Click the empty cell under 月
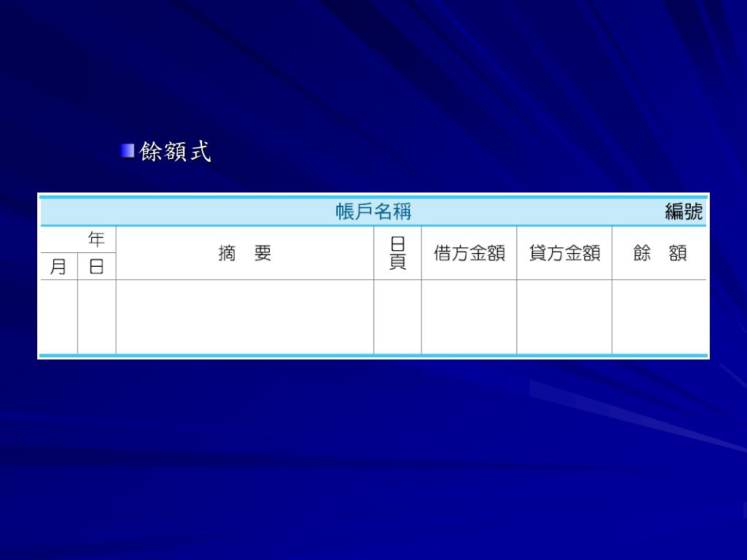747x560 pixels. click(58, 316)
